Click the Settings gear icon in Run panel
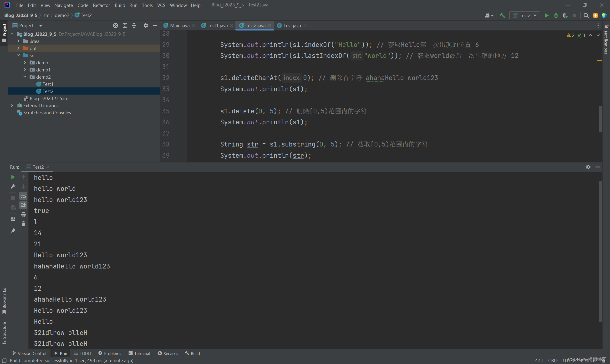Image resolution: width=610 pixels, height=364 pixels. pyautogui.click(x=588, y=167)
